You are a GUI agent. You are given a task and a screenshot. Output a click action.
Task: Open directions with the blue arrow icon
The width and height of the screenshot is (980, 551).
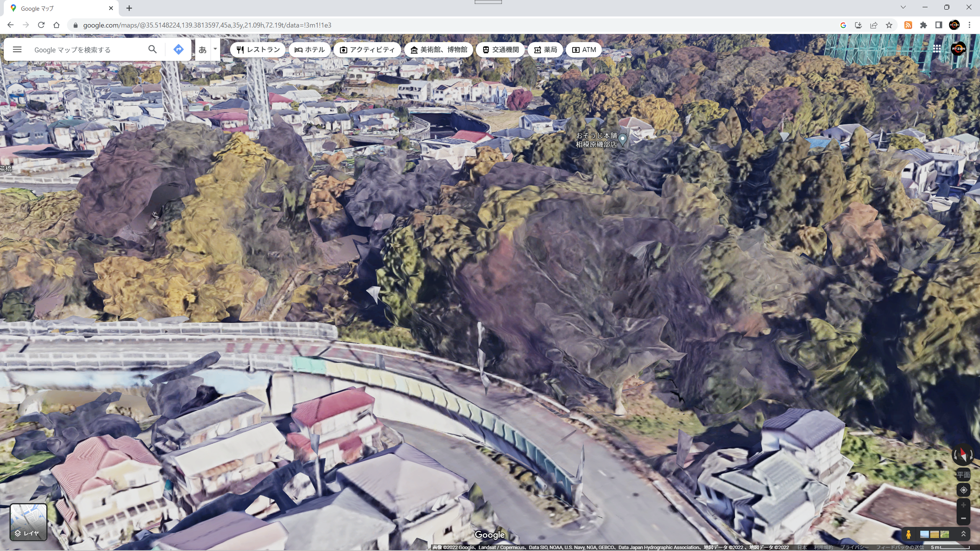pos(178,49)
